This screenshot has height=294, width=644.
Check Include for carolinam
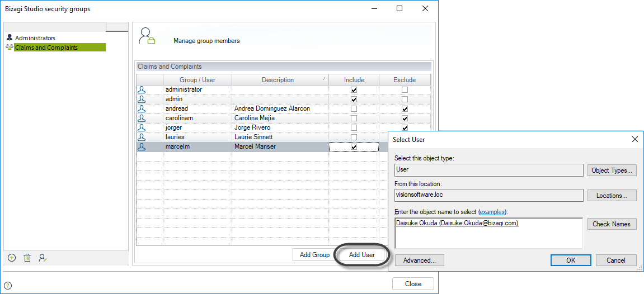pos(354,118)
